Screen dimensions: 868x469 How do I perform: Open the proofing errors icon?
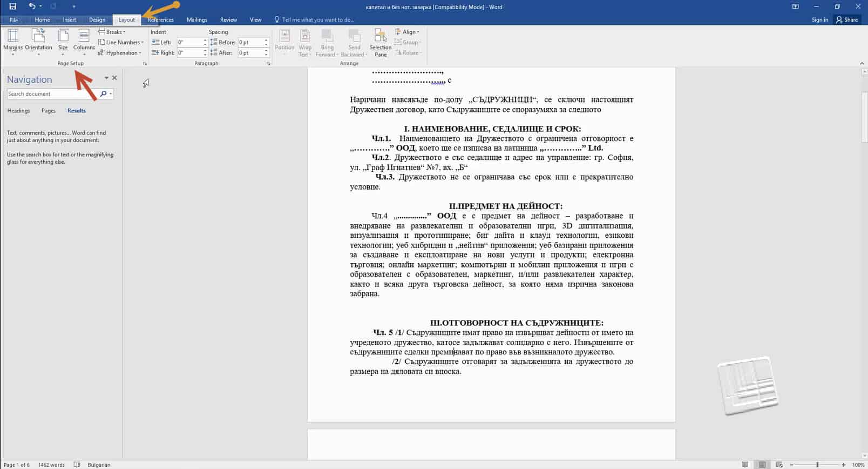pos(77,465)
